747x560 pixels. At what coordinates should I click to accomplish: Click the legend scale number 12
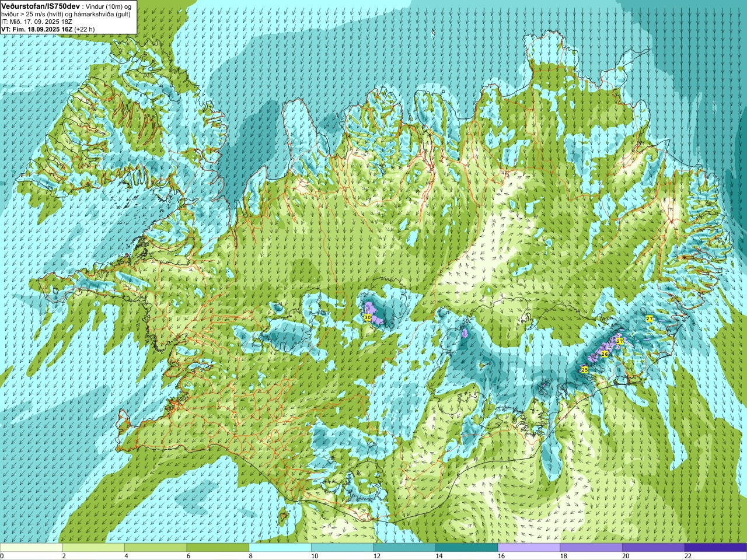[x=377, y=556]
